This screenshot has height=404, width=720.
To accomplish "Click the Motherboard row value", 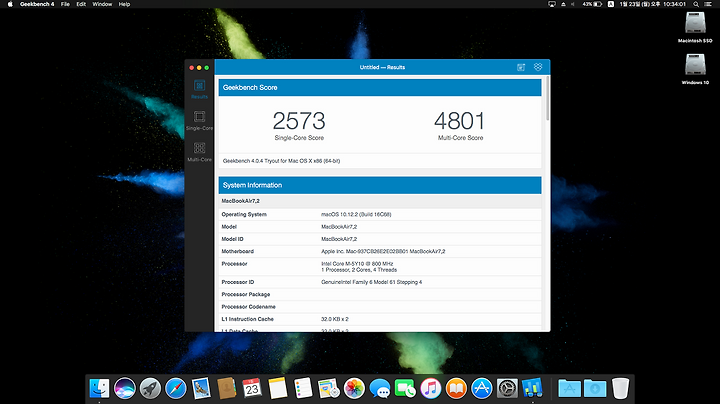I will pos(383,252).
